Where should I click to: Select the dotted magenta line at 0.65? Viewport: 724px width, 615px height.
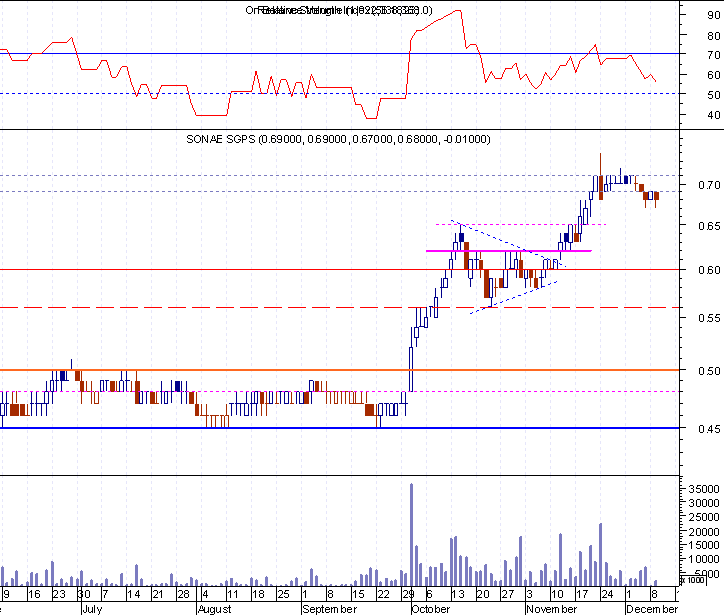pos(521,224)
